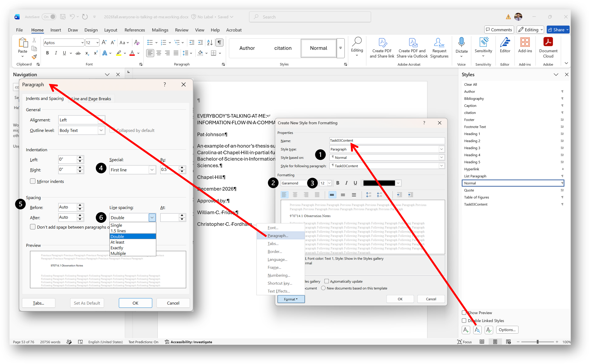Viewport: 590px width, 364px height.
Task: Toggle the AutoSave switch
Action: coord(49,17)
